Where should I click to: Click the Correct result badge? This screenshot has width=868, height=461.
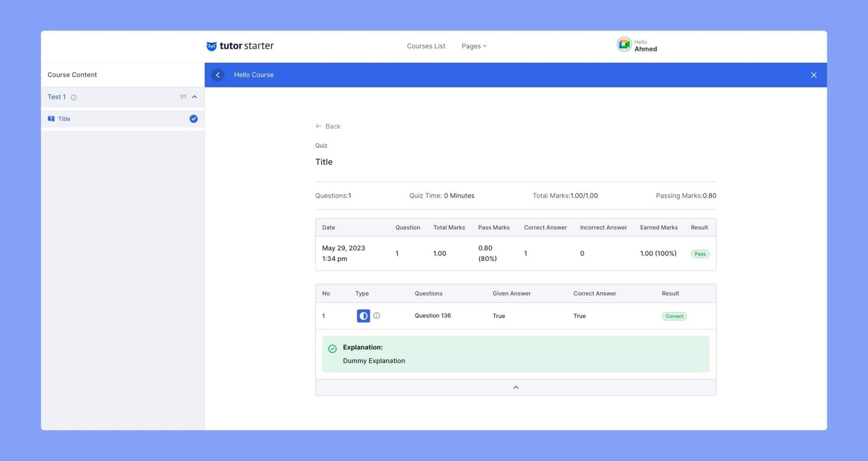pyautogui.click(x=674, y=316)
